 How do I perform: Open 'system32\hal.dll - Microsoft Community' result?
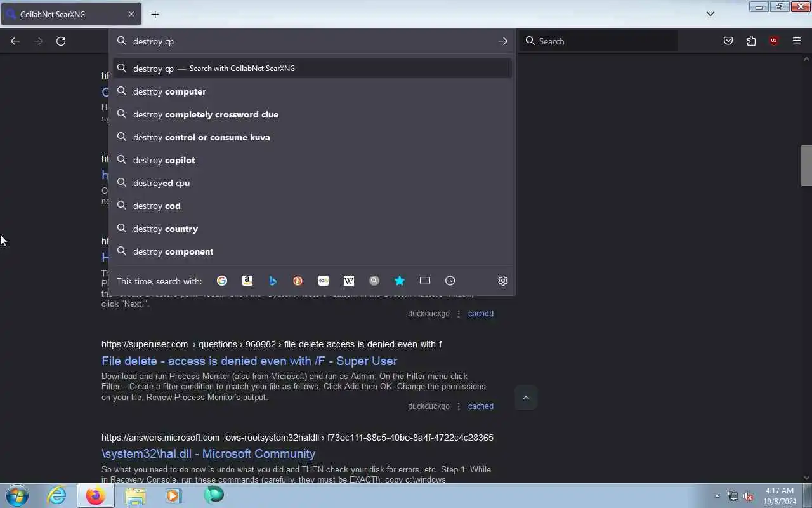tap(208, 453)
